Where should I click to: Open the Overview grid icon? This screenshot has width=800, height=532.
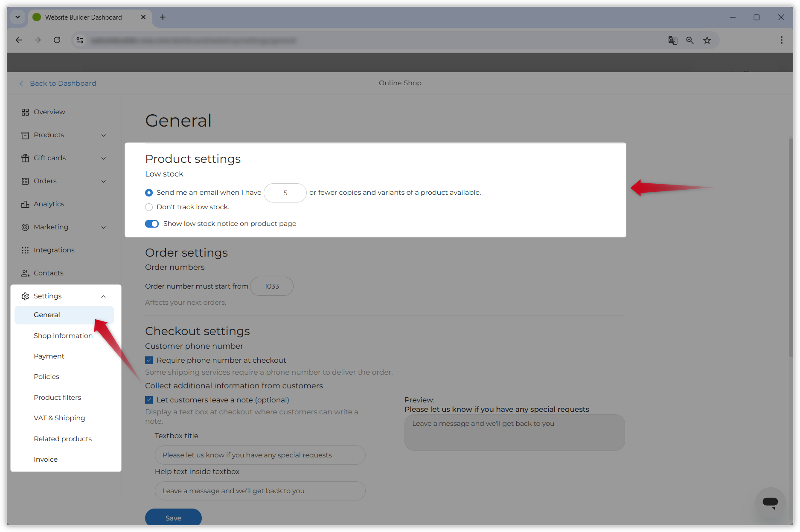tap(25, 112)
